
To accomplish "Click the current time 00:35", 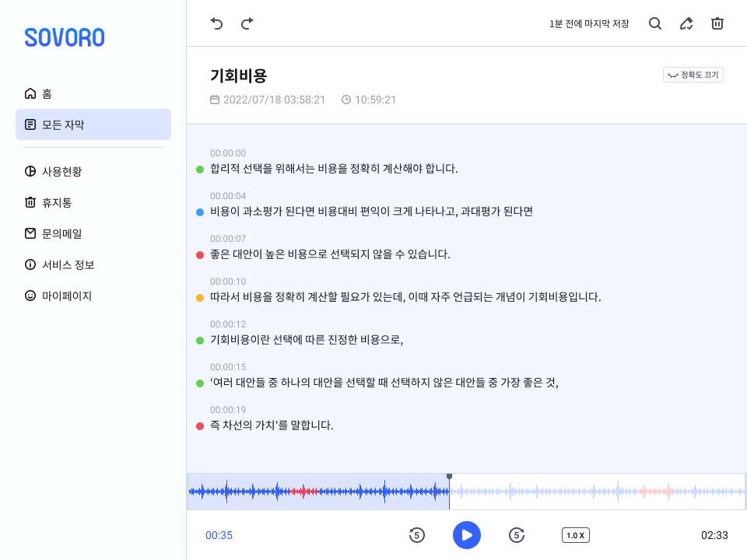I will click(x=219, y=535).
